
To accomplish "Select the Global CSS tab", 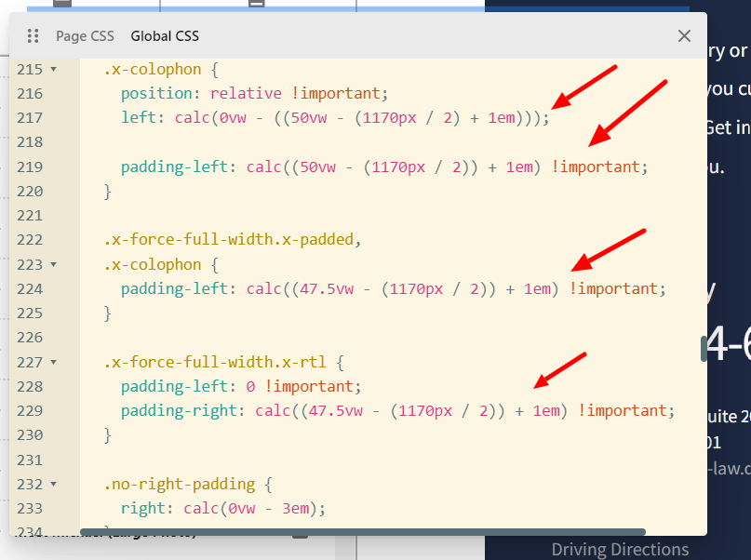I will point(165,36).
